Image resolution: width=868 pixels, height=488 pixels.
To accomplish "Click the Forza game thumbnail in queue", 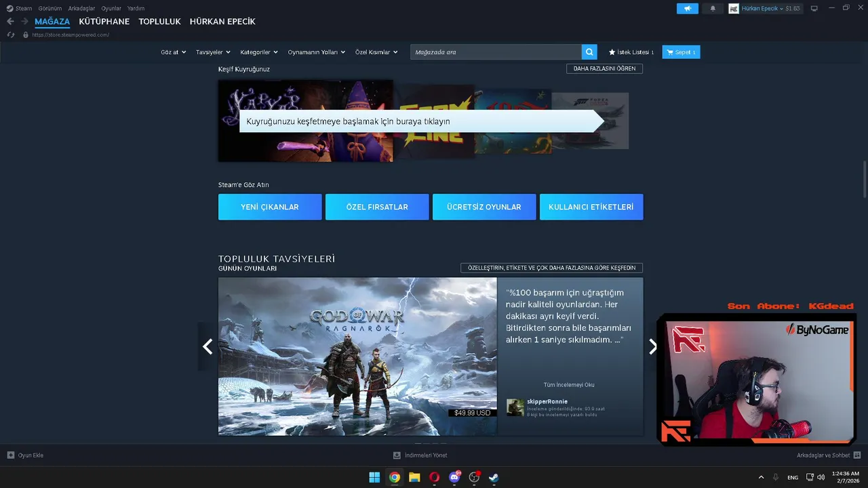I will pos(590,121).
